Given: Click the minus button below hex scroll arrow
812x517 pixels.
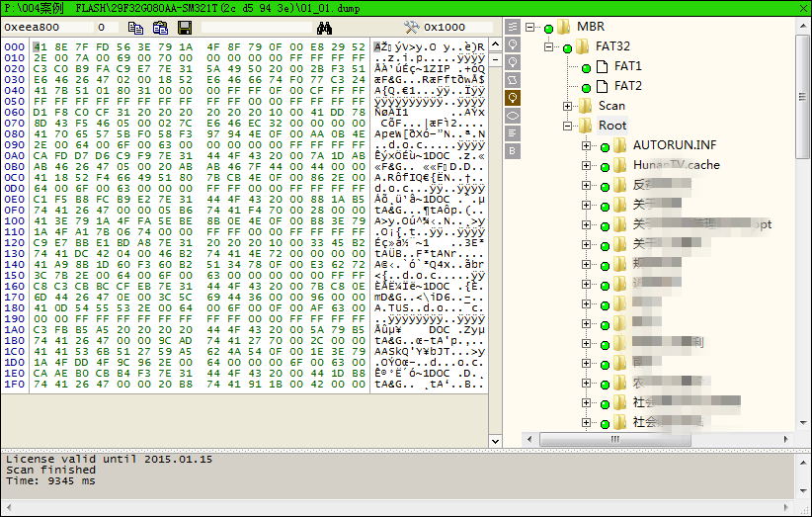Looking at the screenshot, I should click(x=495, y=59).
